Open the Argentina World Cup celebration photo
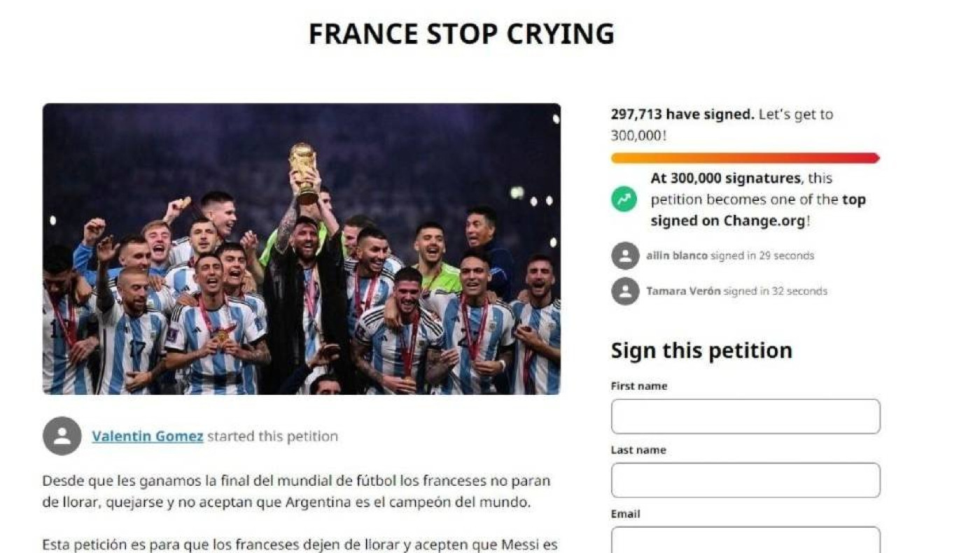Viewport: 980px width, 553px height. pyautogui.click(x=302, y=249)
